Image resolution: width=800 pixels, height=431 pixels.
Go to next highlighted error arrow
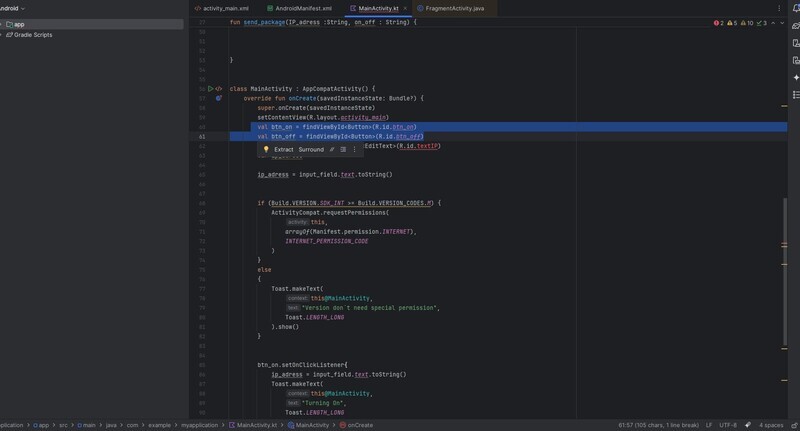pyautogui.click(x=782, y=23)
